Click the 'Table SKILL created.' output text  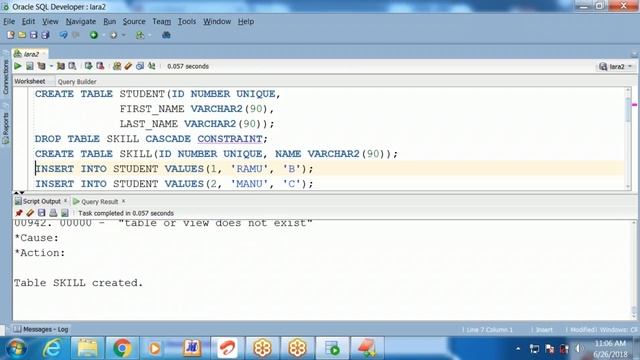78,282
